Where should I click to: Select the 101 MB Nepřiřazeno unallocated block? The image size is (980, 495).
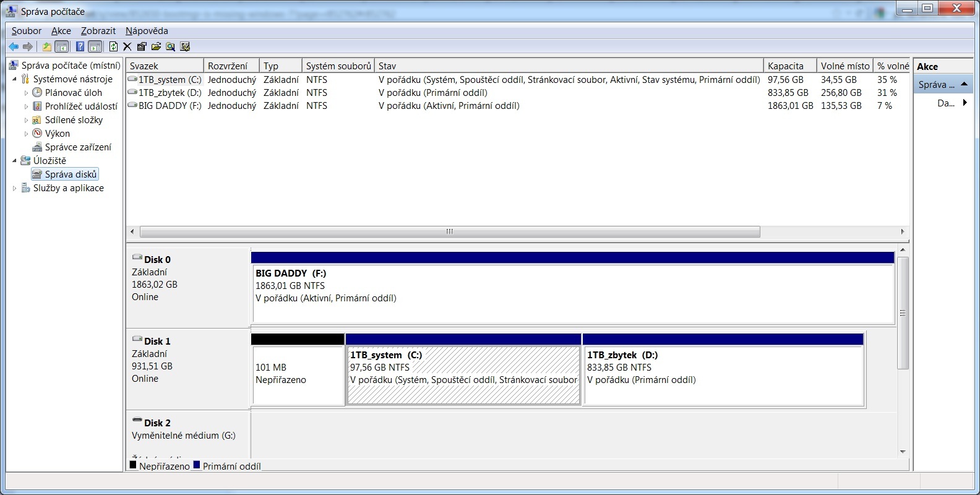[298, 370]
